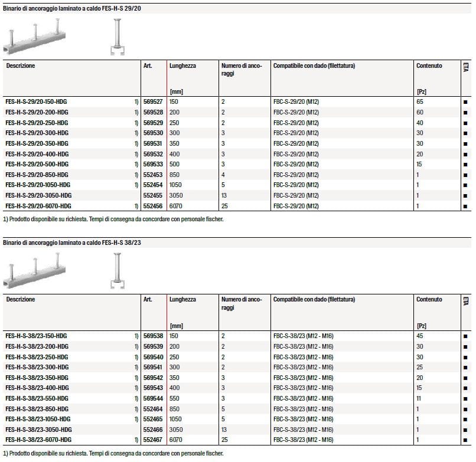Click the footnote under the FES-H-S 29/20 table
Screen dimensions: 476x462
tap(113, 219)
